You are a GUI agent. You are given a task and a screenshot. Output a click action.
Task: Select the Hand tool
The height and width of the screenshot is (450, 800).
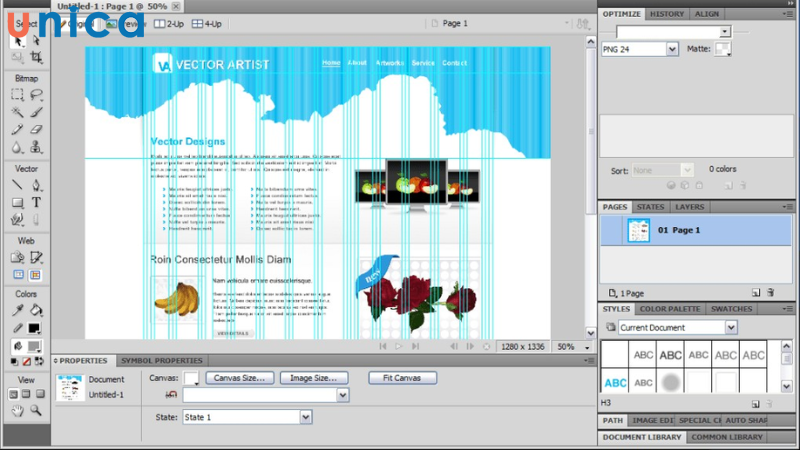[x=17, y=410]
